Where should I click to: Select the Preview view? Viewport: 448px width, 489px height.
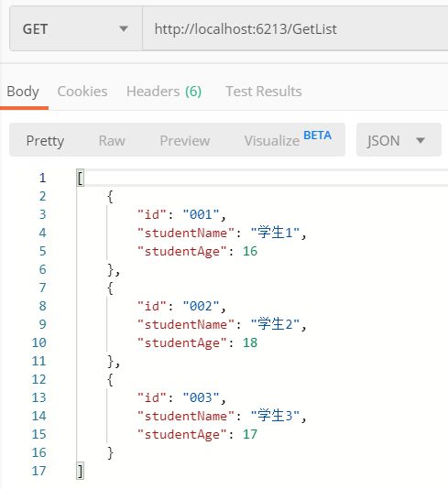tap(185, 141)
